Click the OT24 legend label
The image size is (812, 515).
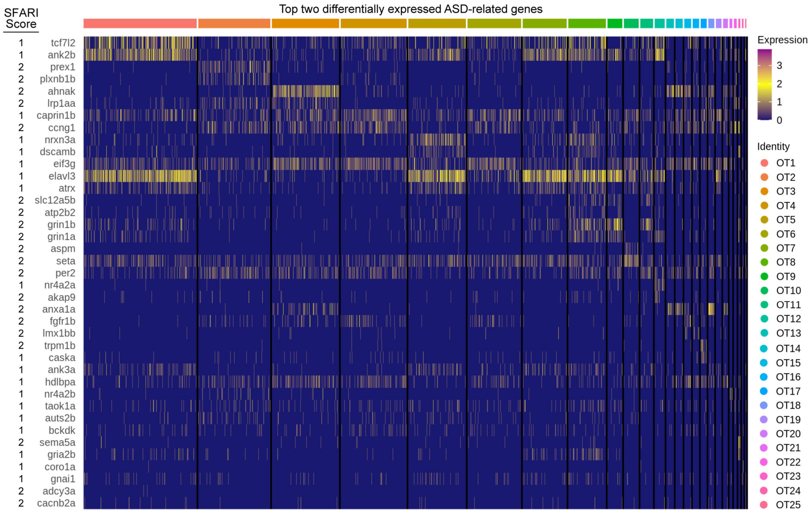click(x=788, y=490)
